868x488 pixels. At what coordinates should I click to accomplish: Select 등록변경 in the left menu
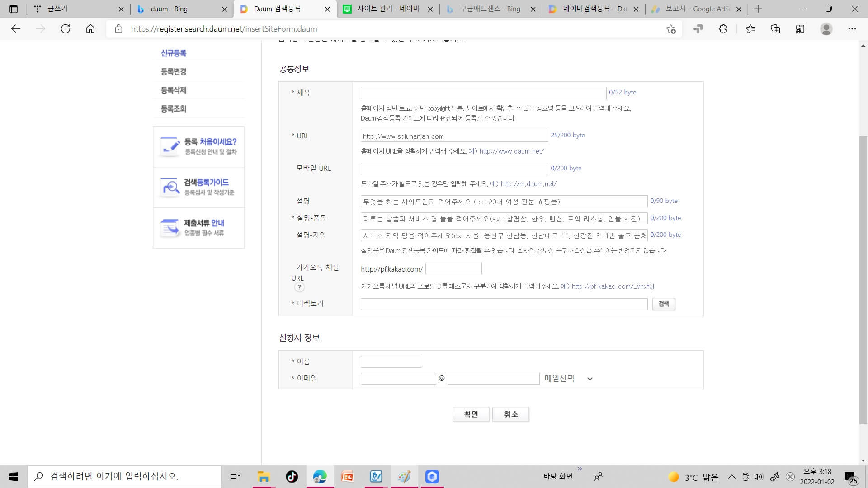[173, 71]
